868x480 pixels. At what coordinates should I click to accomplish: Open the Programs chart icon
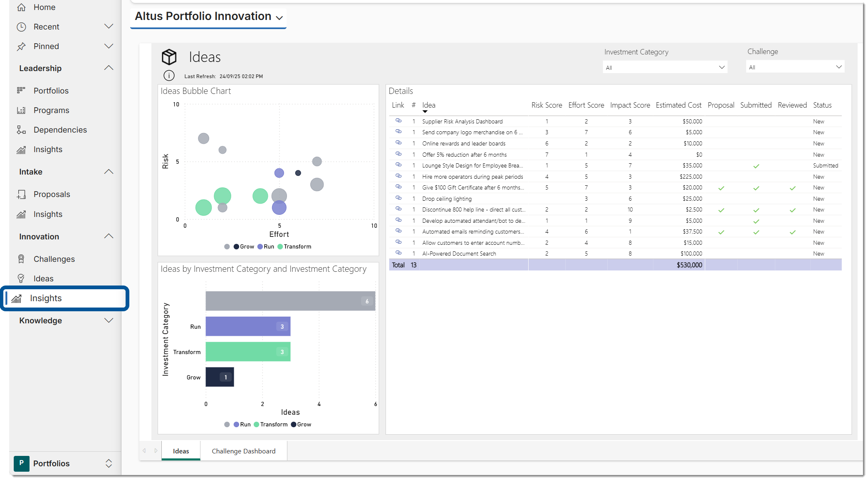click(x=21, y=110)
